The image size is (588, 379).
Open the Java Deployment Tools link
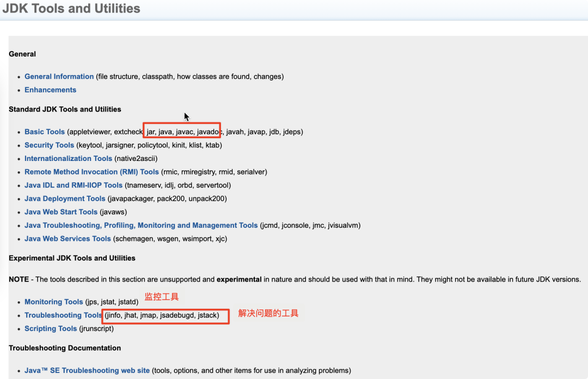[65, 198]
